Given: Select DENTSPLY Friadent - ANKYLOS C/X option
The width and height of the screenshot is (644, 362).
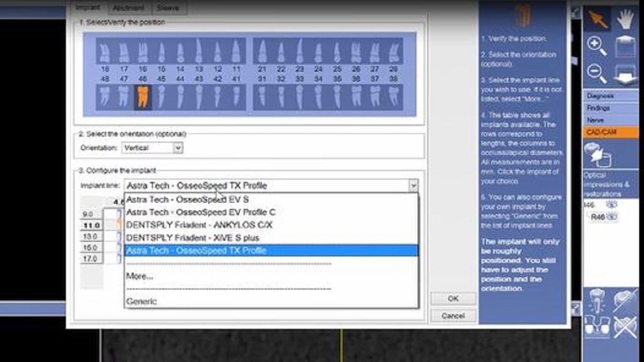Looking at the screenshot, I should 271,225.
